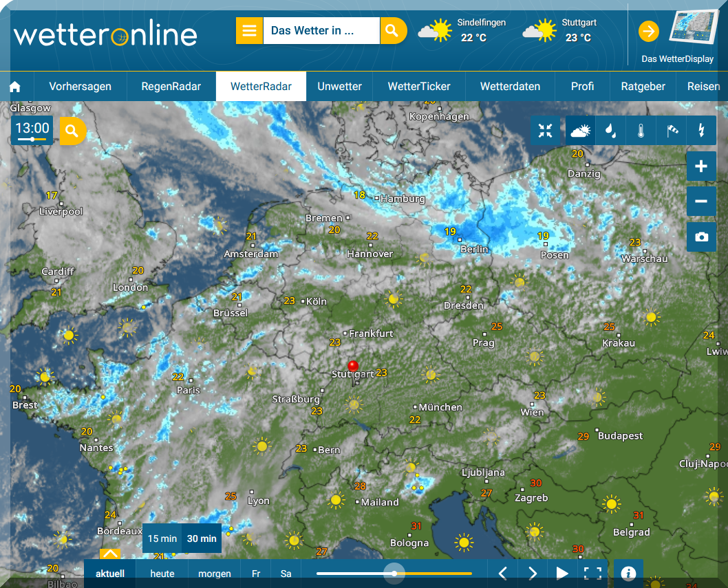Collapse the map with the shrink arrows icon
Screen dimensions: 728x588
point(546,131)
